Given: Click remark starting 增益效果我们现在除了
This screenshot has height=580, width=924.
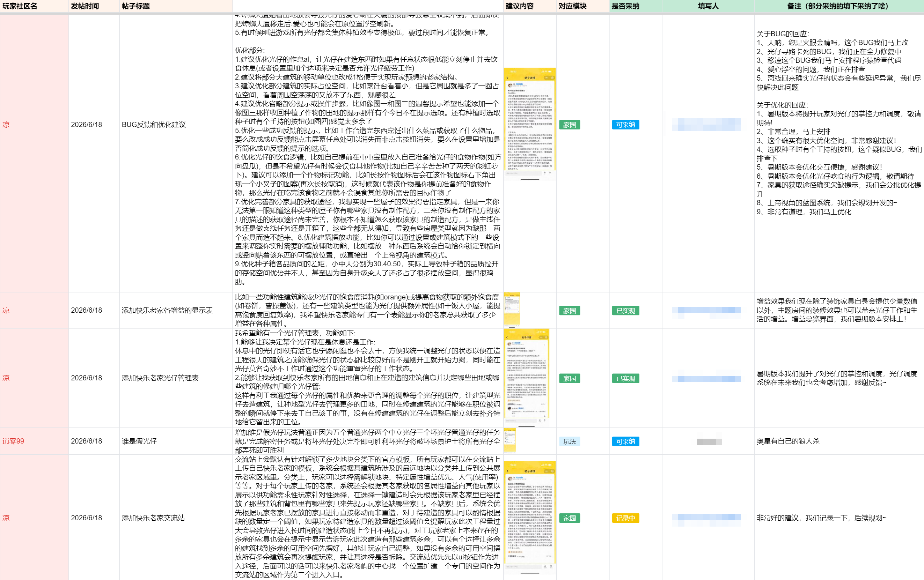Looking at the screenshot, I should tap(839, 310).
